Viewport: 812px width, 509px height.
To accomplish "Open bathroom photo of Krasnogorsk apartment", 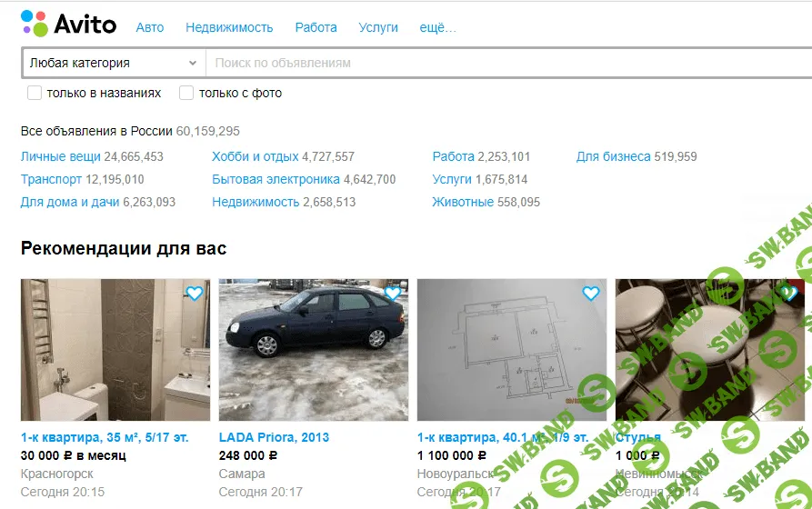I will coord(115,350).
